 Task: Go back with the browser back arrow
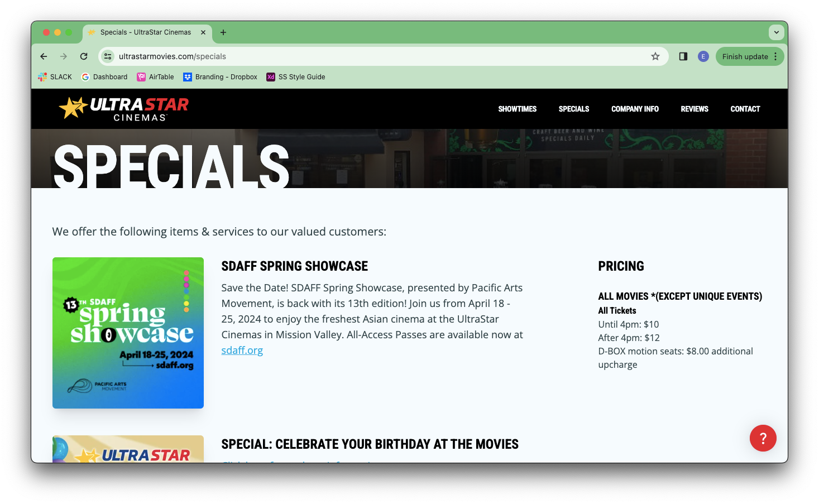44,56
